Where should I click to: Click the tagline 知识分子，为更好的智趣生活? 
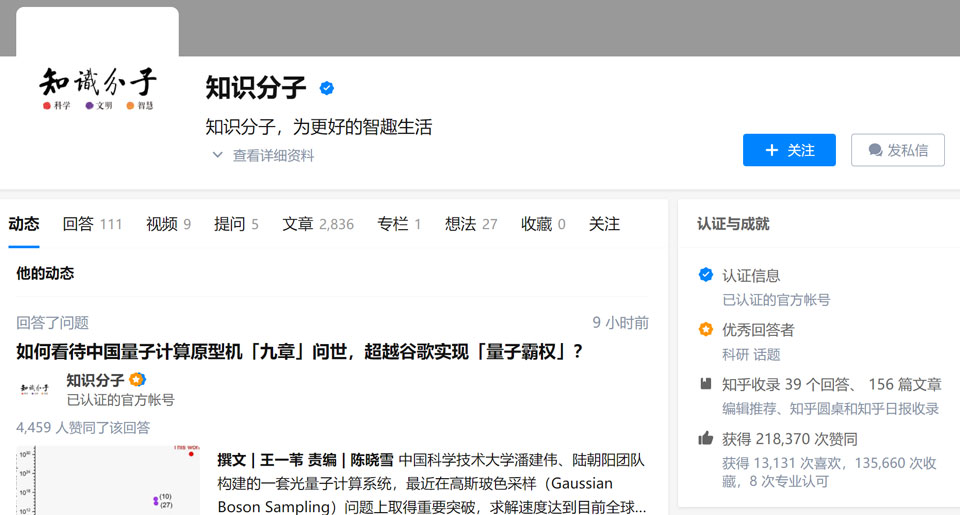click(x=318, y=127)
